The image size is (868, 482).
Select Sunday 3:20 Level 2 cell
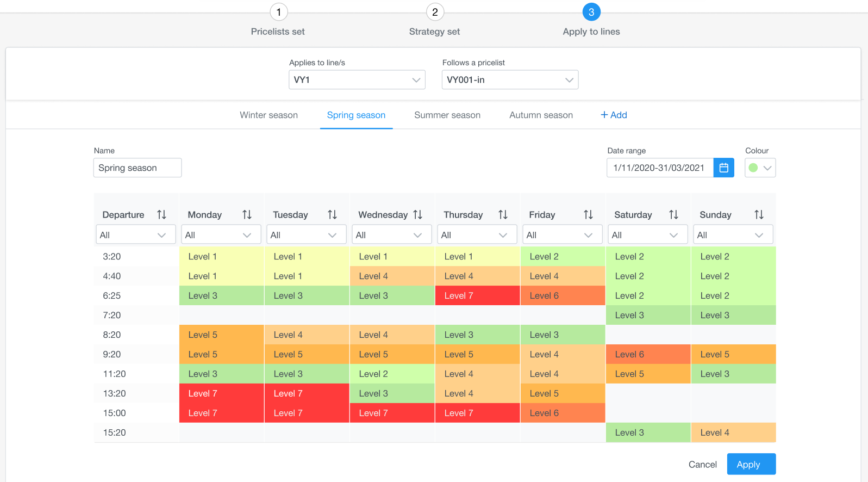pos(734,256)
